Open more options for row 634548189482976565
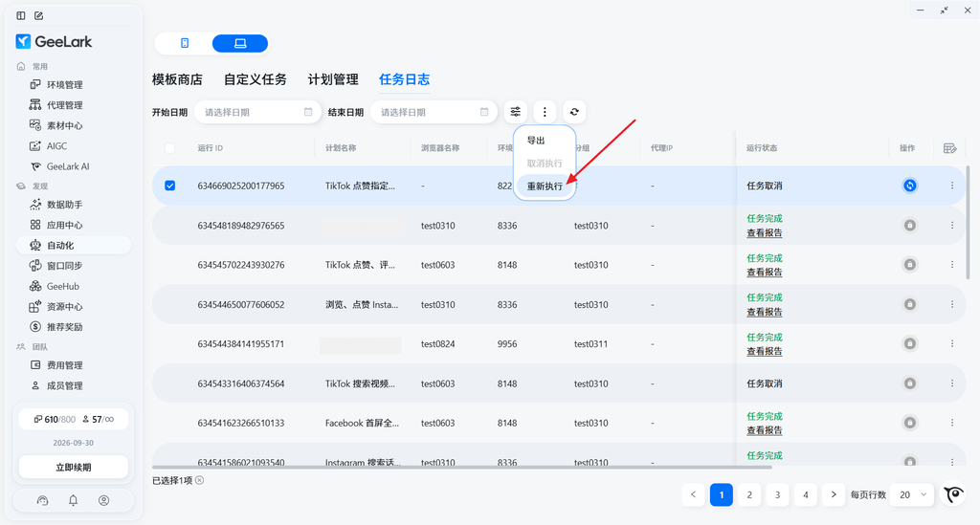 (952, 226)
